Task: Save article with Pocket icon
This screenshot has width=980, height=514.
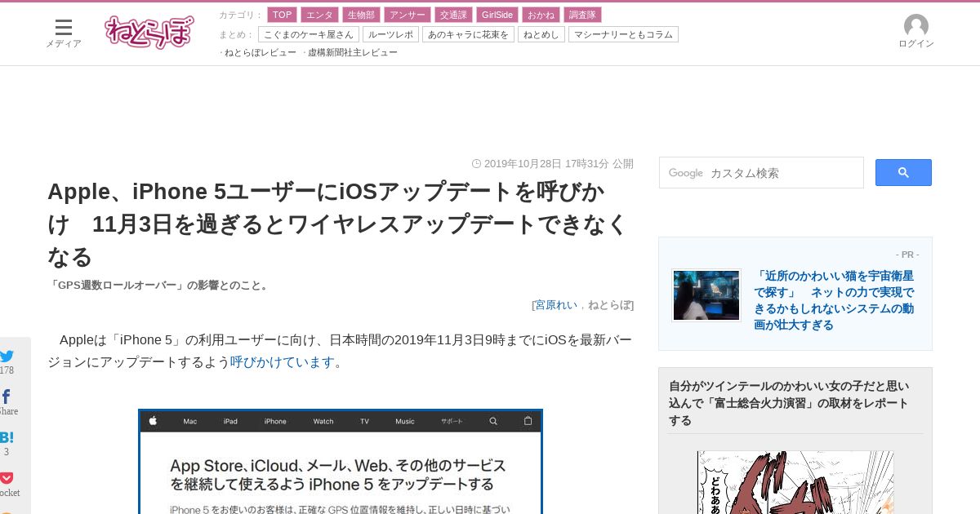Action: [7, 478]
